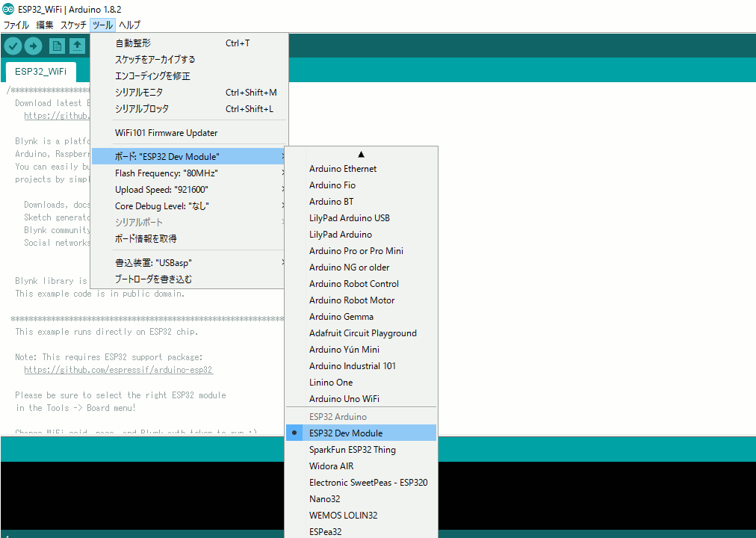Open the ヘルプ menu
The width and height of the screenshot is (756, 538).
[130, 25]
